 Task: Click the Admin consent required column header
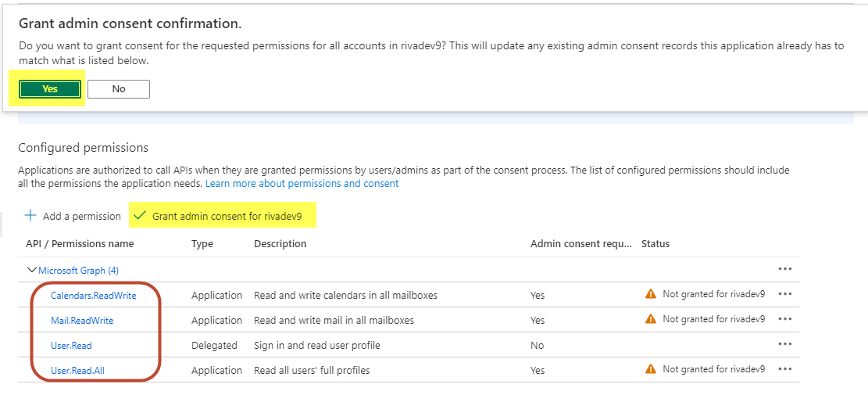[580, 243]
